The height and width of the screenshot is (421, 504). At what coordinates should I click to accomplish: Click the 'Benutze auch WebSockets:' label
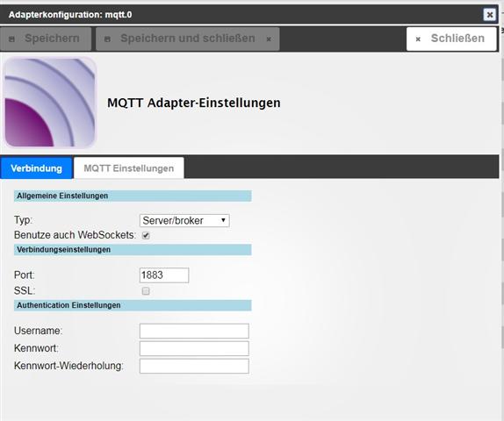click(x=75, y=235)
